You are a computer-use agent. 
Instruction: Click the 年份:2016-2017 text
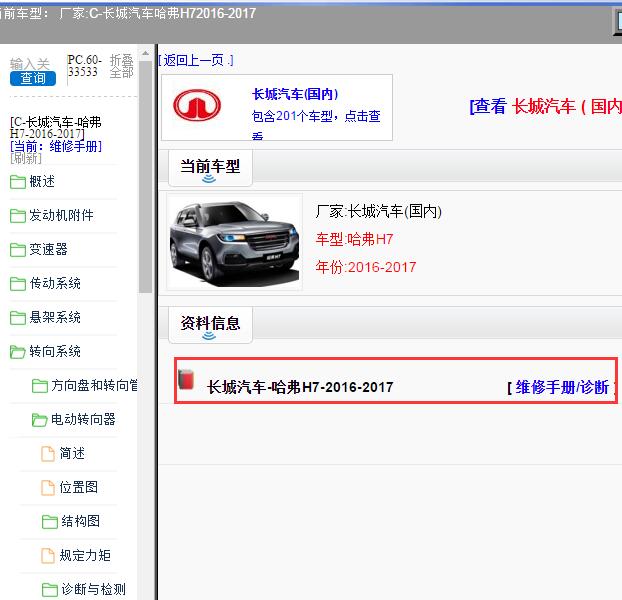[366, 267]
